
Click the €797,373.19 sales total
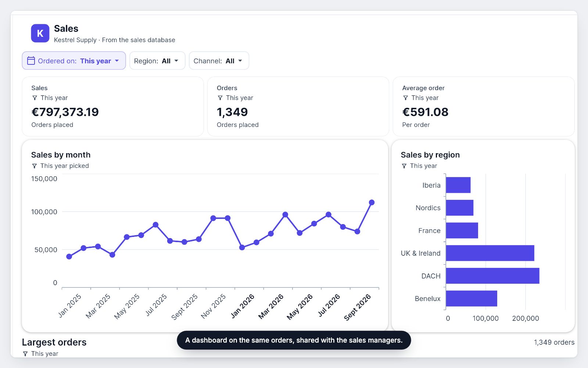65,112
